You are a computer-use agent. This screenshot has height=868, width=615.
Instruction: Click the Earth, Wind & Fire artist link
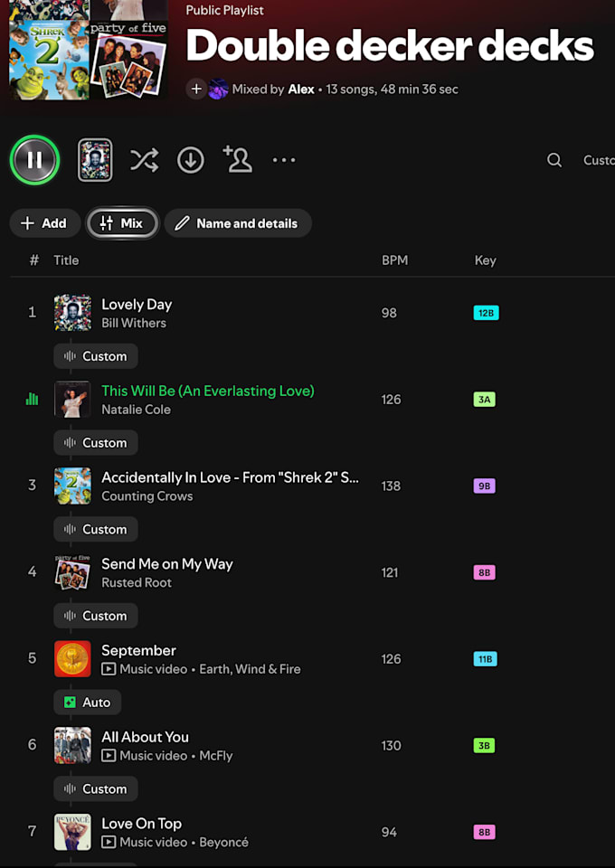point(250,669)
